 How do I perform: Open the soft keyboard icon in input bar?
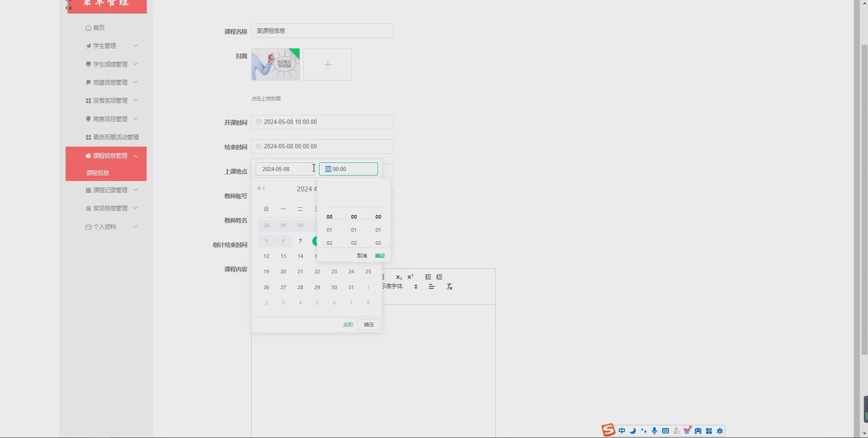665,430
